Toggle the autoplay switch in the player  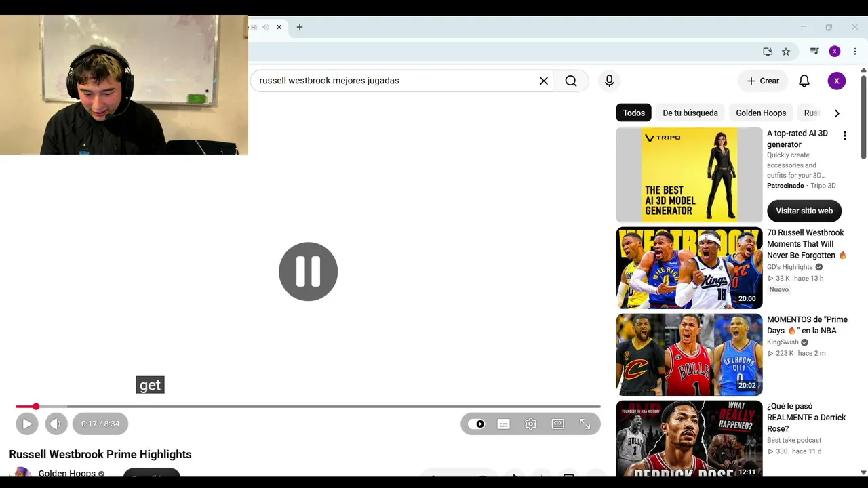click(x=477, y=424)
